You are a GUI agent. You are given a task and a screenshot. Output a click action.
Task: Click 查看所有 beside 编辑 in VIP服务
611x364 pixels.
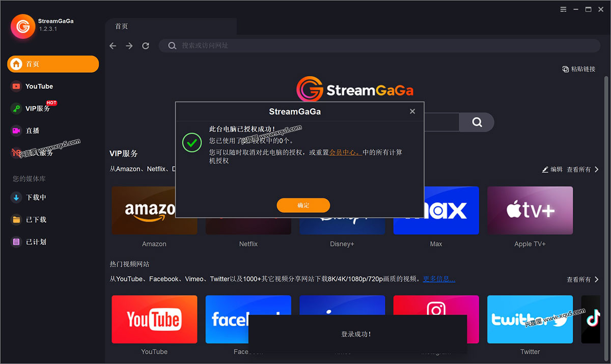pyautogui.click(x=583, y=170)
